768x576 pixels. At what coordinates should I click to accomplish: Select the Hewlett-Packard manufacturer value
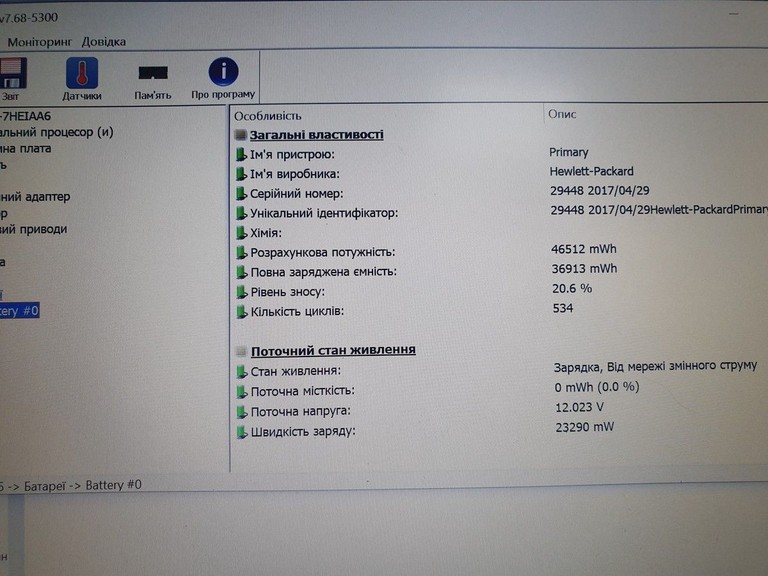tap(591, 171)
